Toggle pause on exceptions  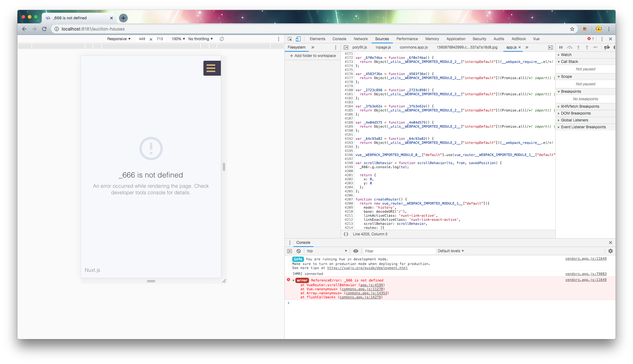614,47
